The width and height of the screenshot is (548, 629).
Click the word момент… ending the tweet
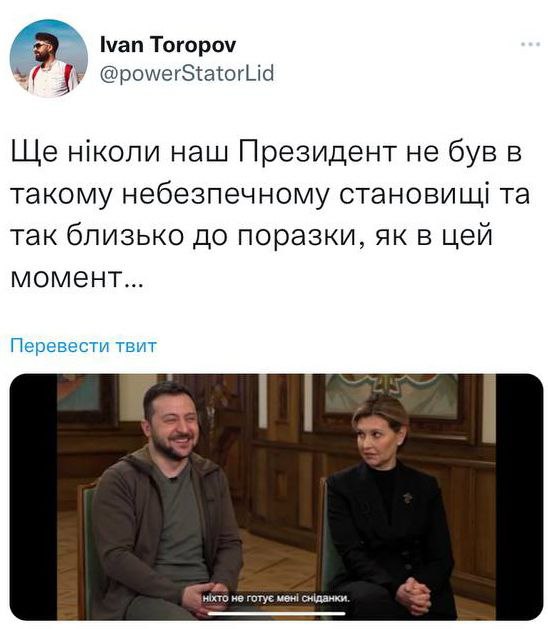(77, 278)
